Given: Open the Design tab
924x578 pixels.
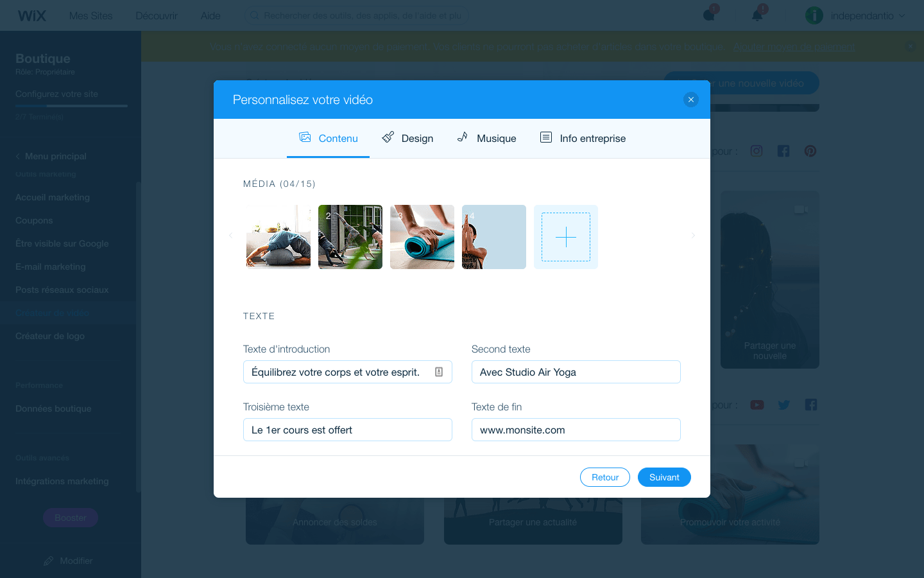Looking at the screenshot, I should coord(407,138).
